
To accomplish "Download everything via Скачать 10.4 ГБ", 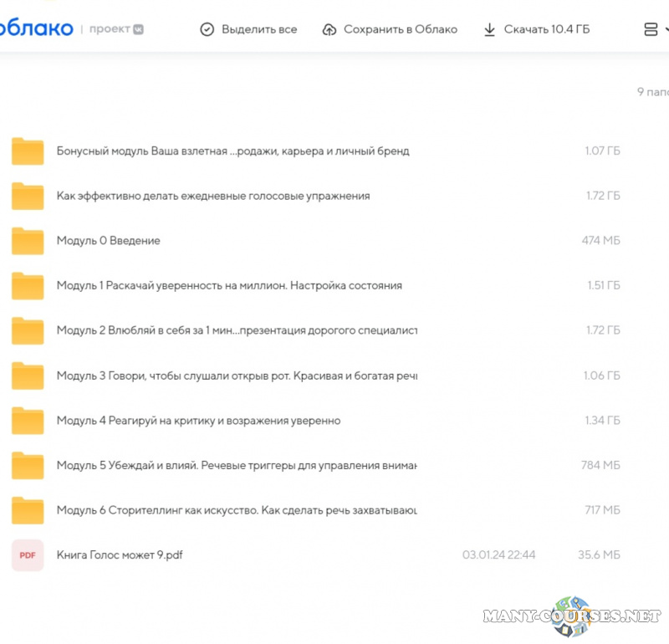I will pos(546,29).
